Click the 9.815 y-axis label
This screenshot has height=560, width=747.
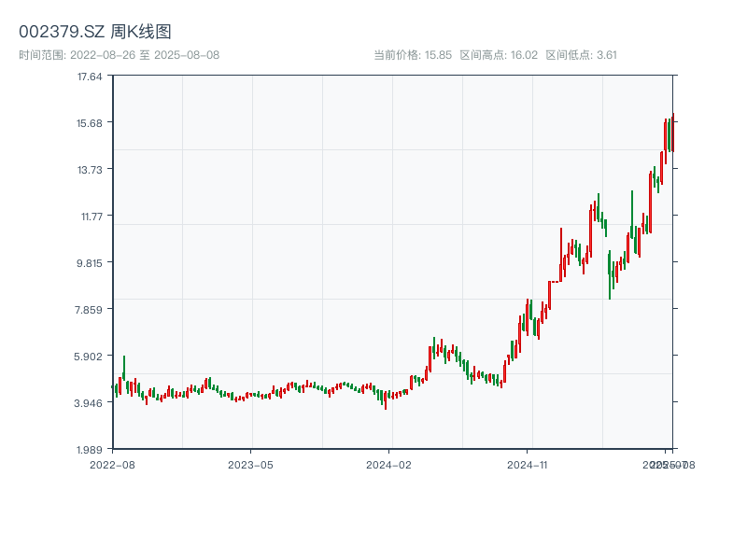click(90, 263)
